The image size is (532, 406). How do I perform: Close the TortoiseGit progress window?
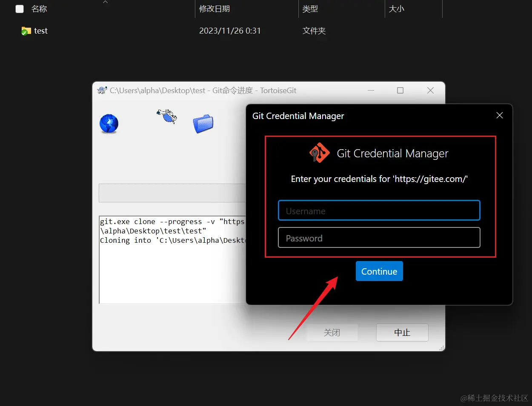tap(430, 90)
